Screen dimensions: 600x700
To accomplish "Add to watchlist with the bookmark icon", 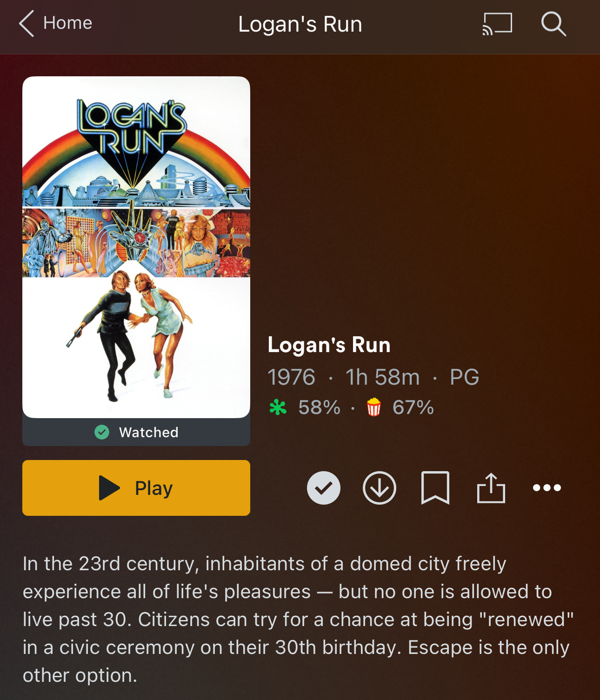I will [435, 488].
